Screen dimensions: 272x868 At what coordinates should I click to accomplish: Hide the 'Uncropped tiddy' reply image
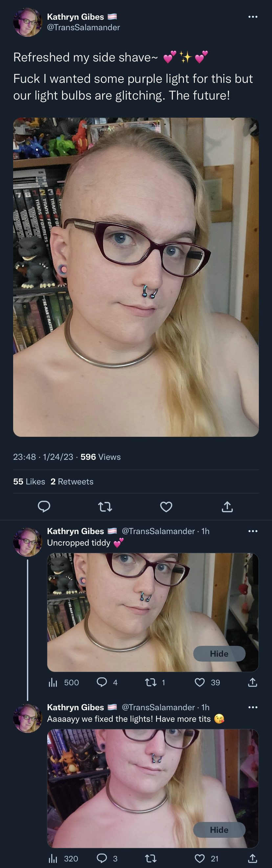click(219, 654)
